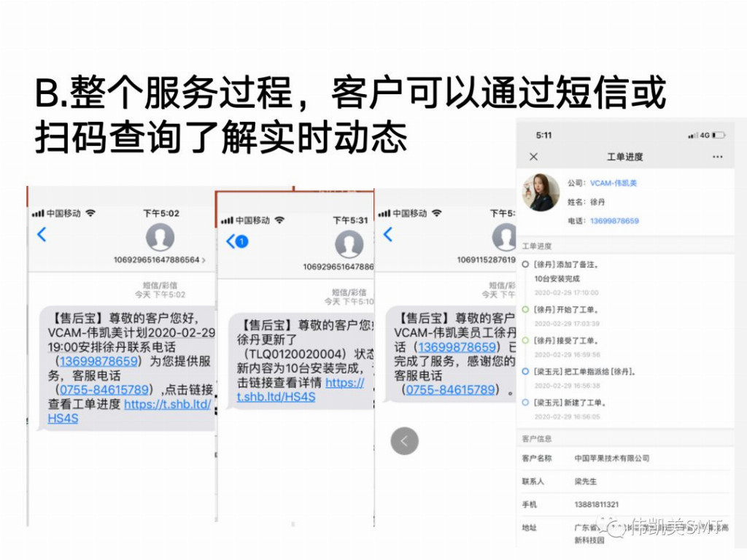Close the 工单进度 page with the X icon
Screen dimensions: 747x560
[x=533, y=157]
